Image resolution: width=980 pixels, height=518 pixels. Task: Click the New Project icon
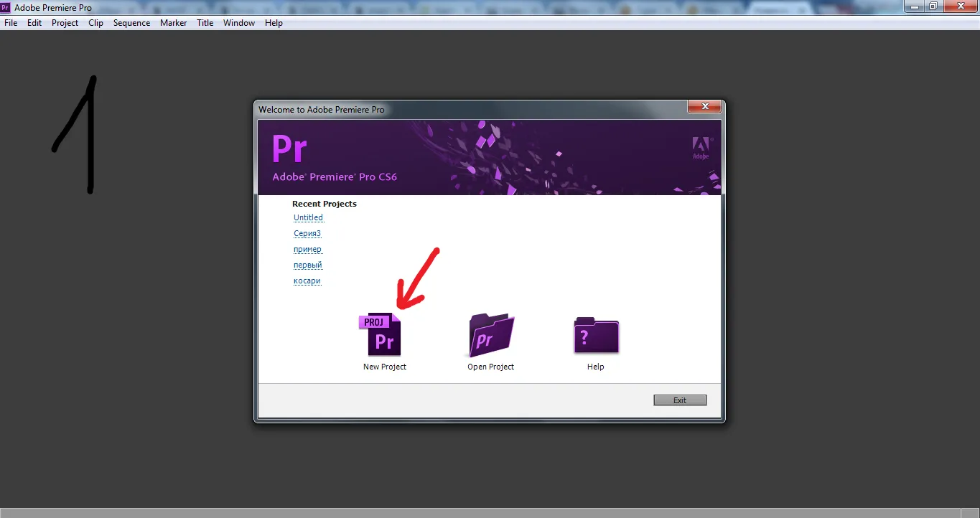point(381,334)
